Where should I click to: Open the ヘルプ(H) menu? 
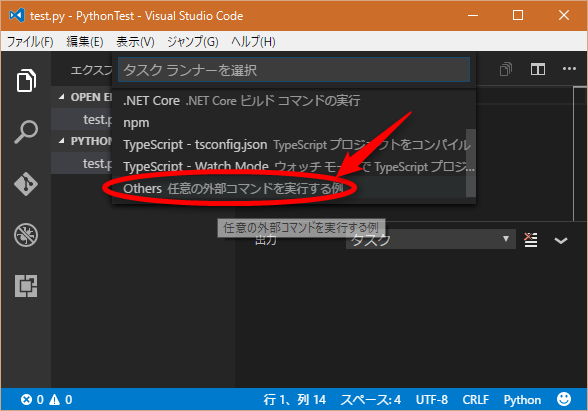click(253, 41)
